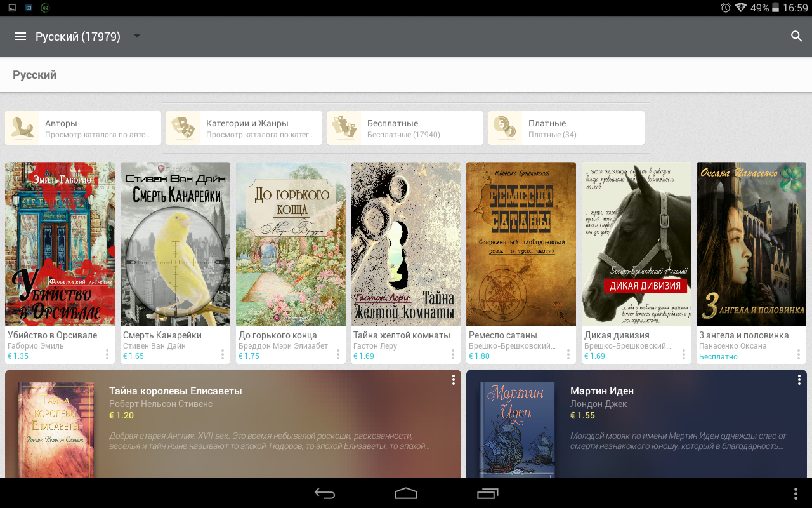Open options for Дикая дивизия
Viewport: 812px width, 508px height.
click(x=684, y=354)
